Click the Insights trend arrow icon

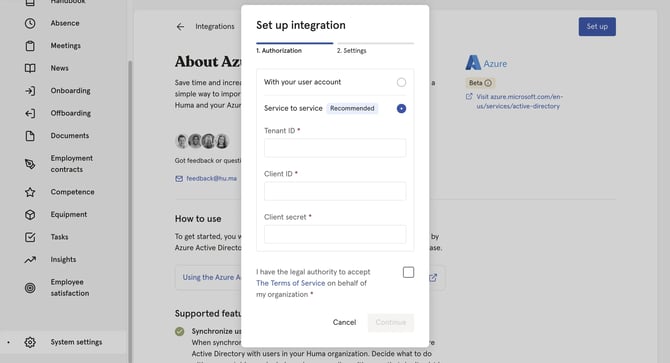pyautogui.click(x=30, y=260)
